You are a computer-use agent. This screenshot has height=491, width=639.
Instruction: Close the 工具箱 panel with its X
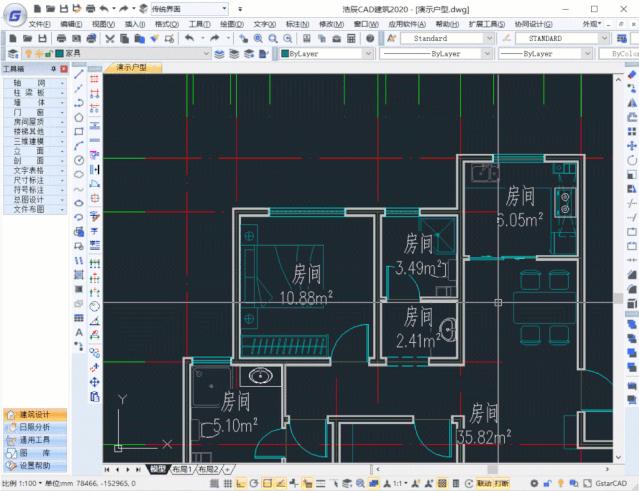[65, 68]
